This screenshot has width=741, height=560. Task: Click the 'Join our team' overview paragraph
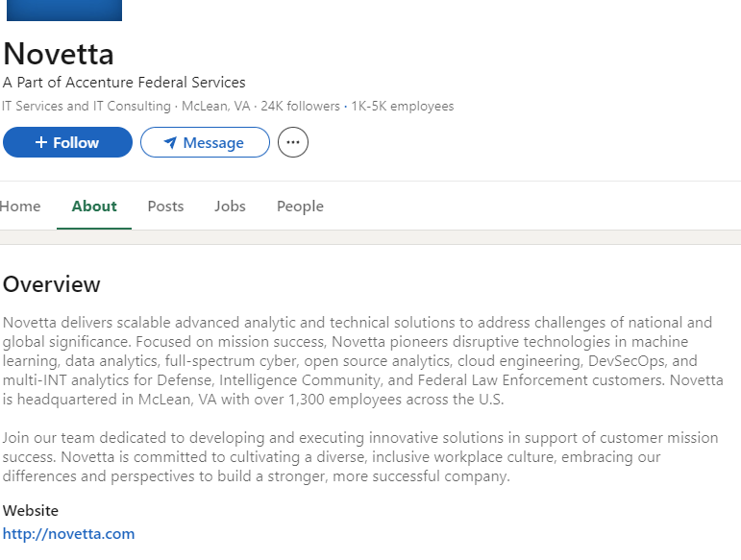click(x=360, y=456)
